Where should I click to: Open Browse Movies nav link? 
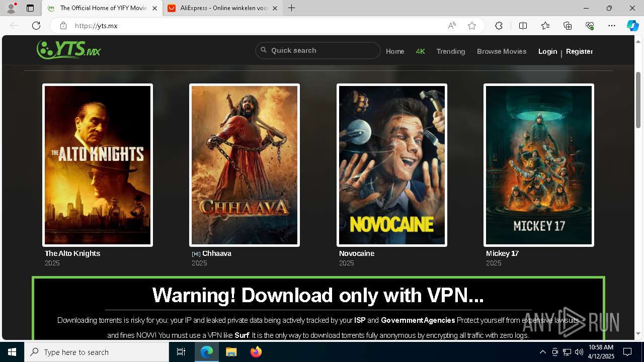click(502, 51)
